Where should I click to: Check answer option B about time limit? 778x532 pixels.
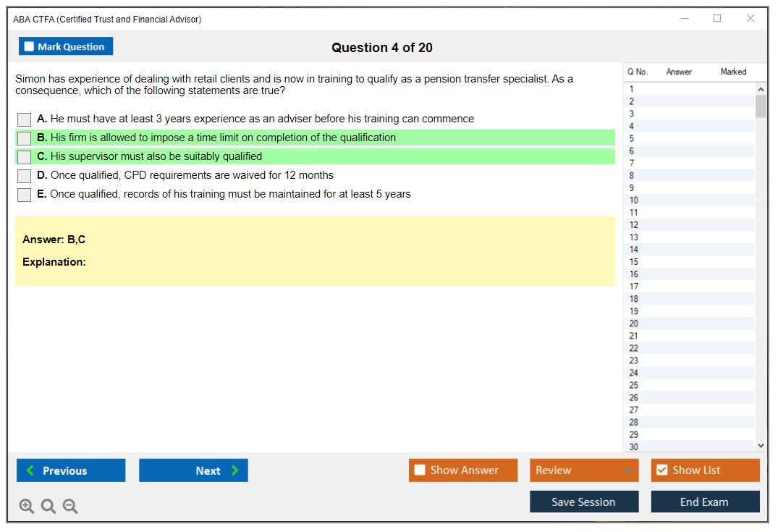[x=25, y=138]
